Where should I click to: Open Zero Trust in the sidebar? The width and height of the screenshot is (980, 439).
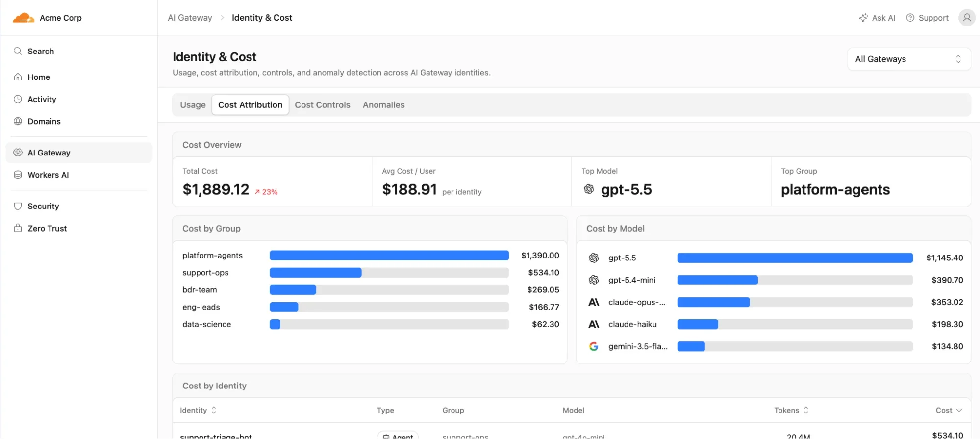pos(79,228)
